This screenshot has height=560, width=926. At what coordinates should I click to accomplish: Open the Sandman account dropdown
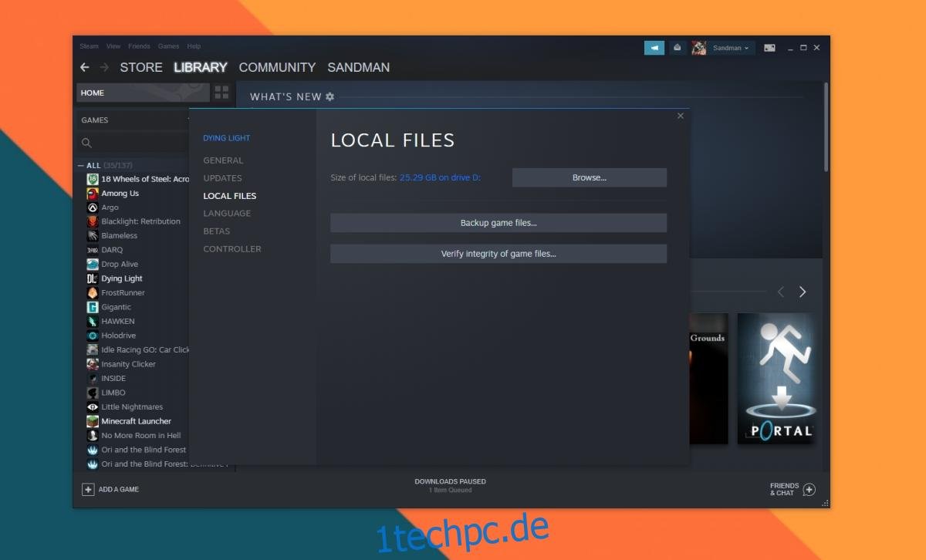(x=731, y=48)
